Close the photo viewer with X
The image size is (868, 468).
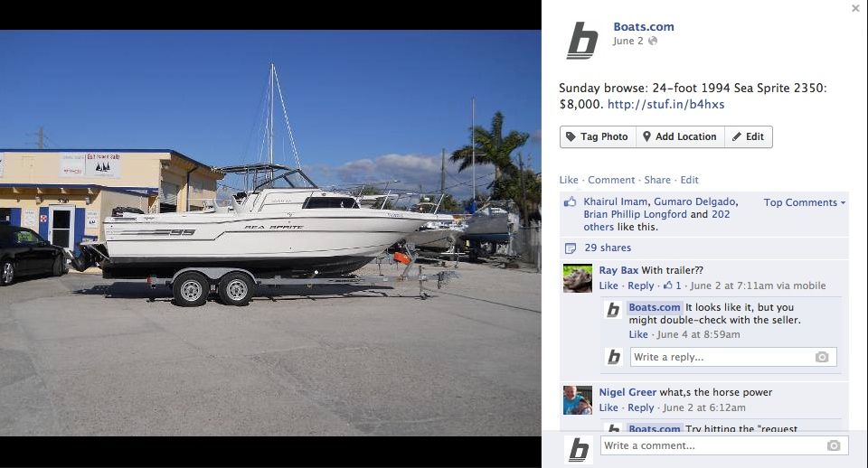point(855,8)
